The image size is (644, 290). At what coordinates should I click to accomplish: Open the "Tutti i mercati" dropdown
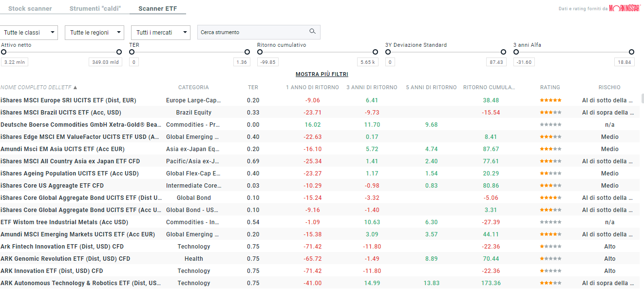point(160,32)
